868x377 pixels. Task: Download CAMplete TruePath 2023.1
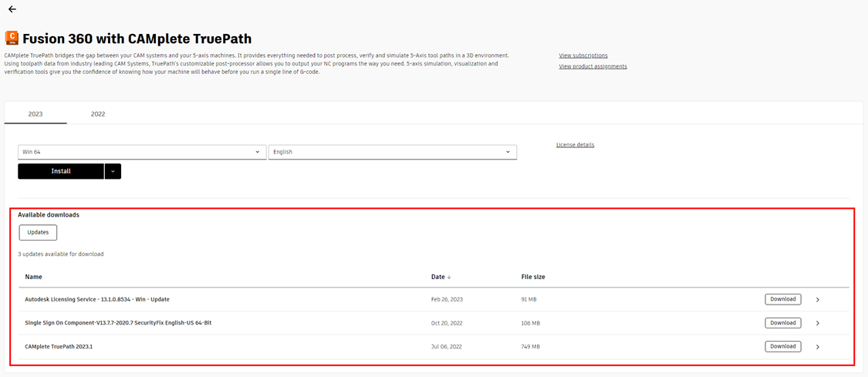[x=783, y=347]
